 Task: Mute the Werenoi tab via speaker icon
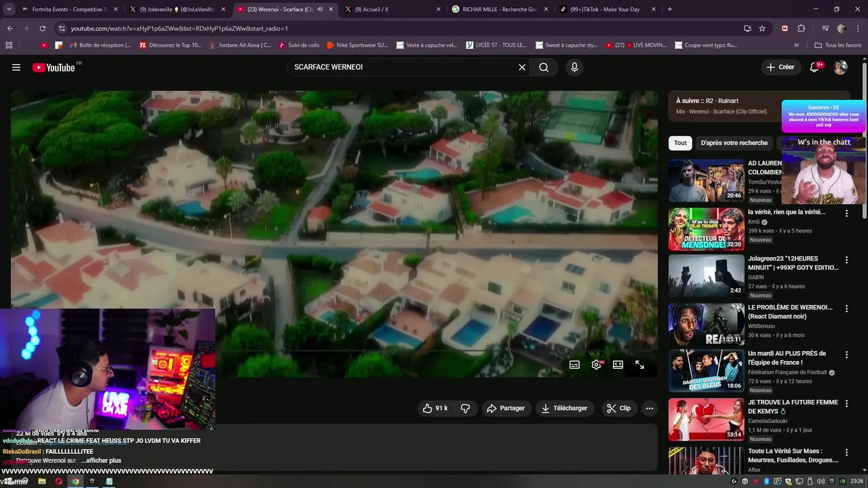click(x=320, y=9)
